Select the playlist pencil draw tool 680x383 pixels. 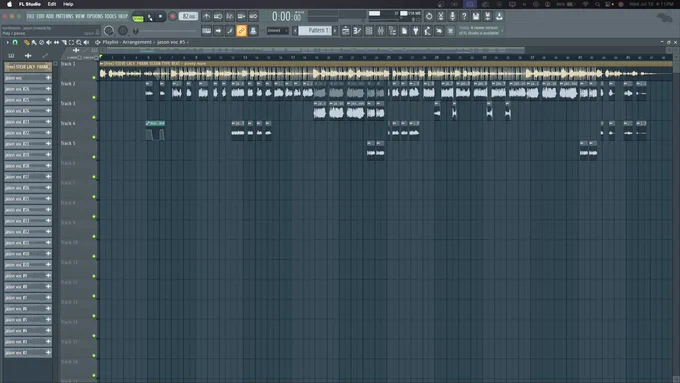click(27, 43)
